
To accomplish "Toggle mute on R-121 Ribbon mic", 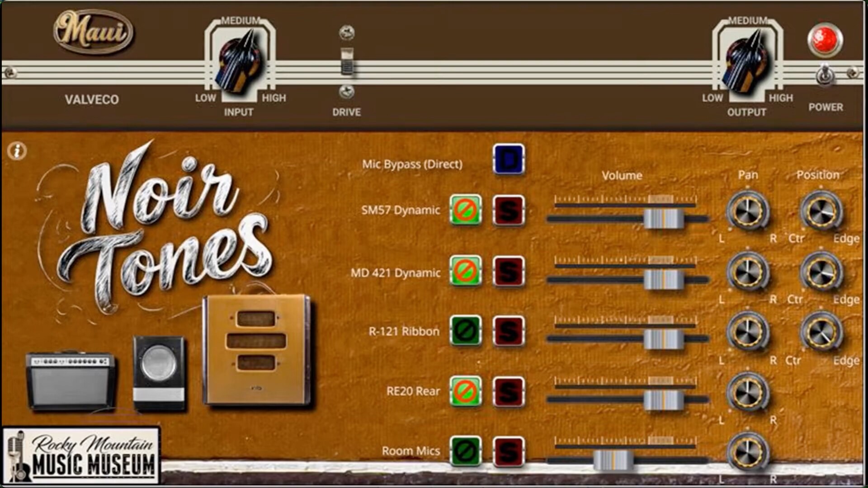I will [x=465, y=331].
